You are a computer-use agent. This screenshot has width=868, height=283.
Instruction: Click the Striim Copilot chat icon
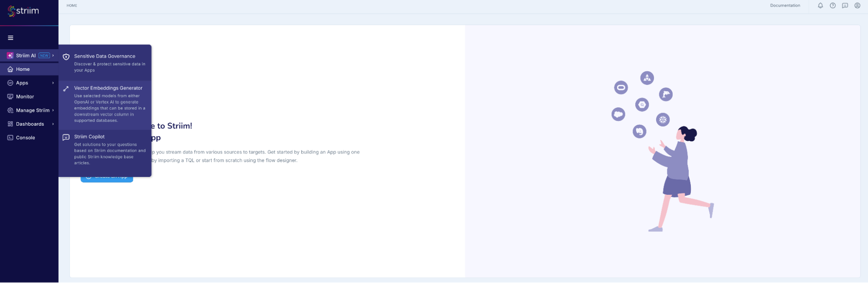pyautogui.click(x=66, y=137)
